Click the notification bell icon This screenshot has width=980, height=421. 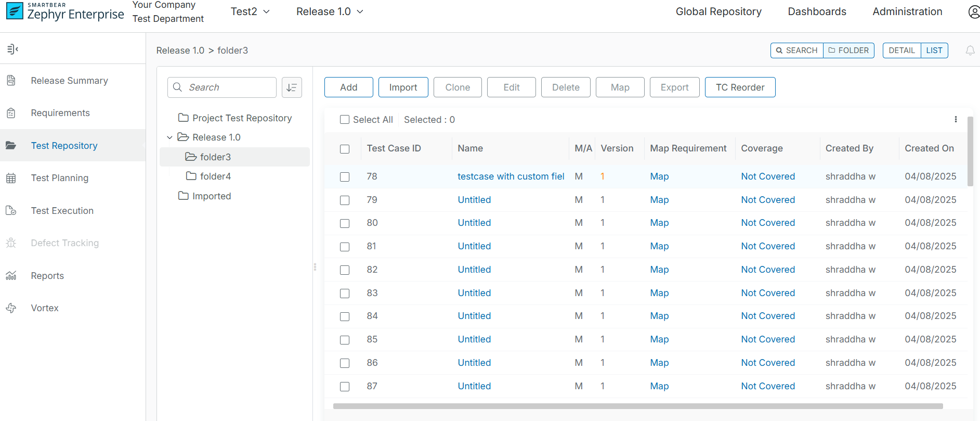click(x=970, y=50)
